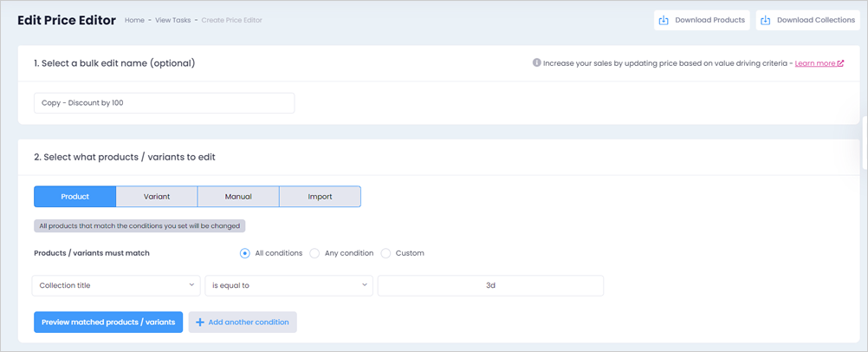Click the external link icon after Learn more
868x352 pixels.
coord(841,63)
